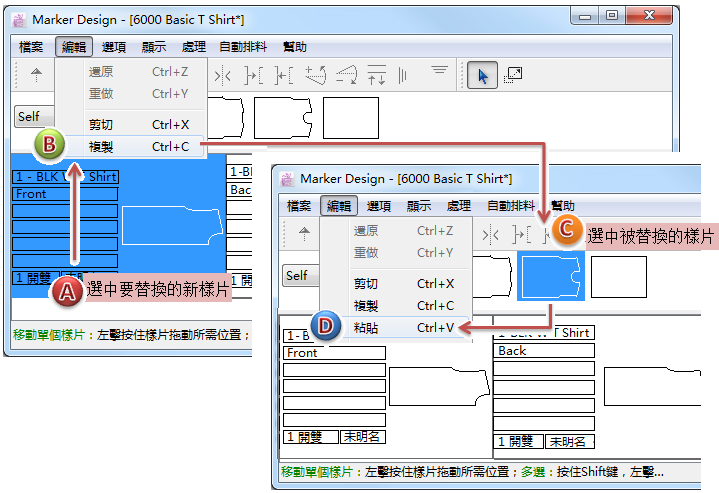Click the inward arrows icon right of Edit menu
The image size is (719, 493).
(223, 75)
